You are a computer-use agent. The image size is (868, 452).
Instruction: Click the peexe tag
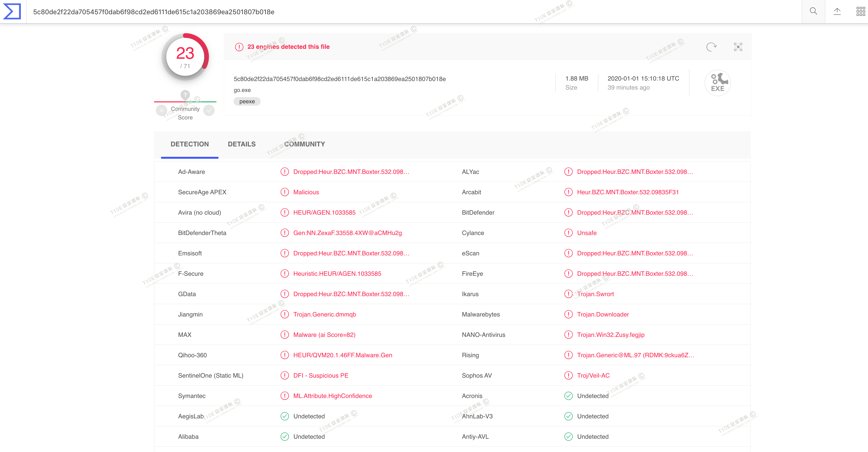pos(247,101)
